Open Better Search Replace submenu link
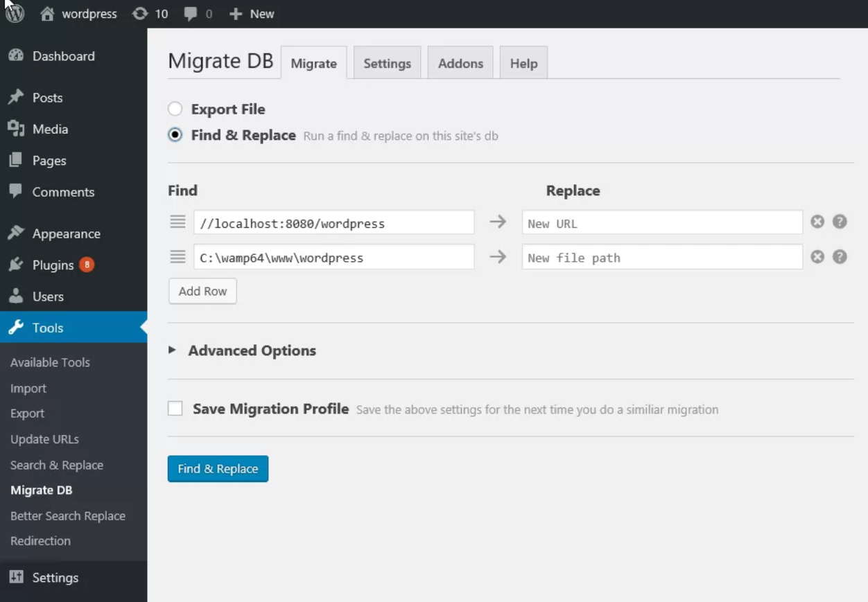 click(68, 516)
